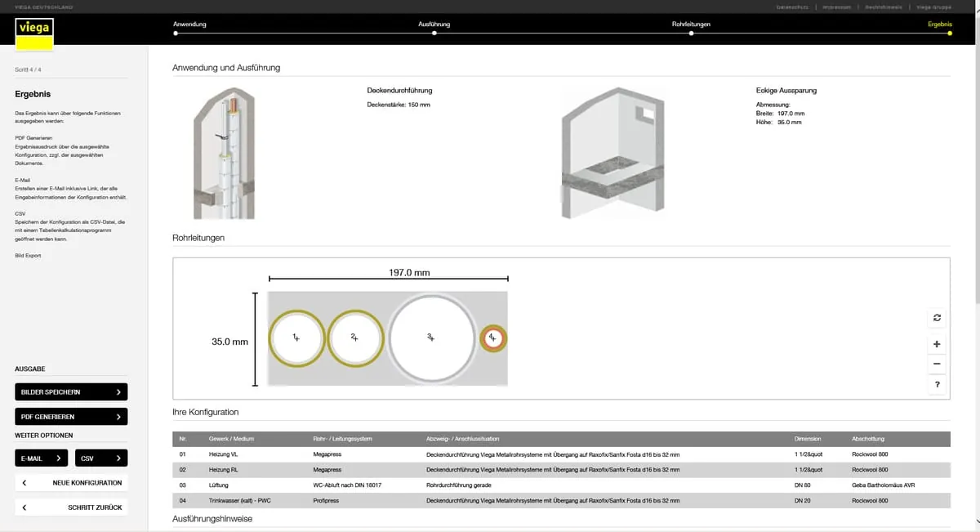The width and height of the screenshot is (980, 532).
Task: Reset the pipe diagram view with refresh icon
Action: pos(936,318)
